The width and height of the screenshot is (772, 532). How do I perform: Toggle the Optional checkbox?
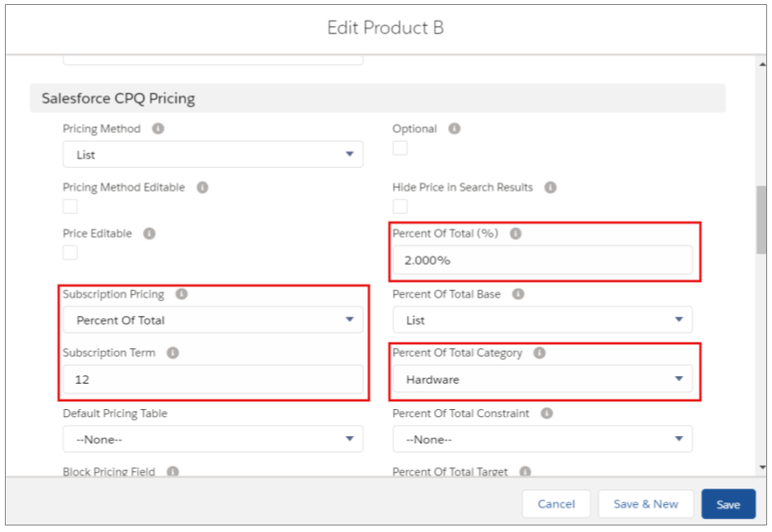(x=400, y=148)
